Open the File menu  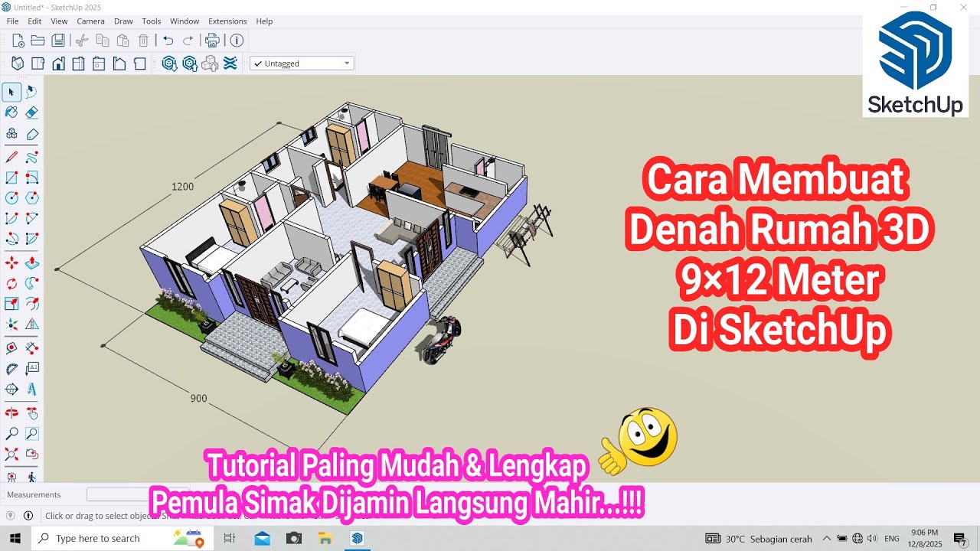point(12,21)
